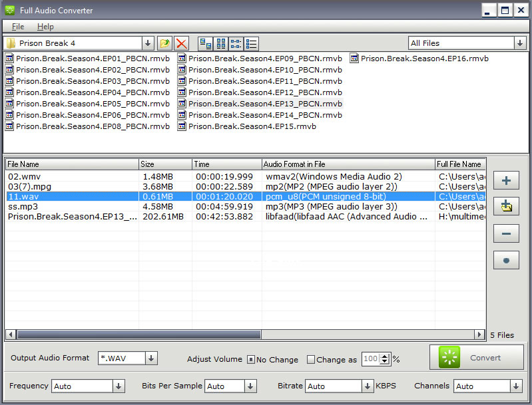The width and height of the screenshot is (532, 405).
Task: Click the round dot button
Action: 506,260
